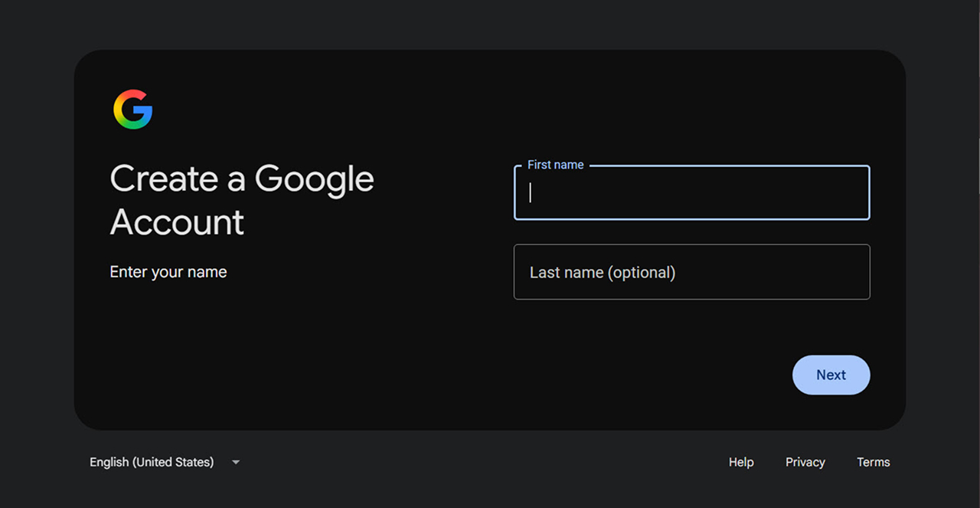Click the Last name (optional) field
Viewport: 980px width, 508px height.
(691, 272)
